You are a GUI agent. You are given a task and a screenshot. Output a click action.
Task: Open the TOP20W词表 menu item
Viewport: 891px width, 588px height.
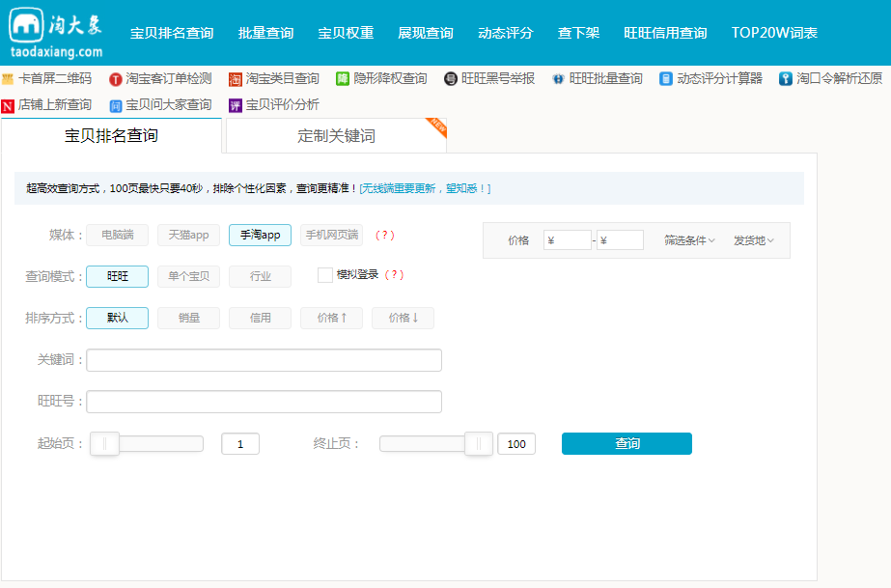point(775,32)
